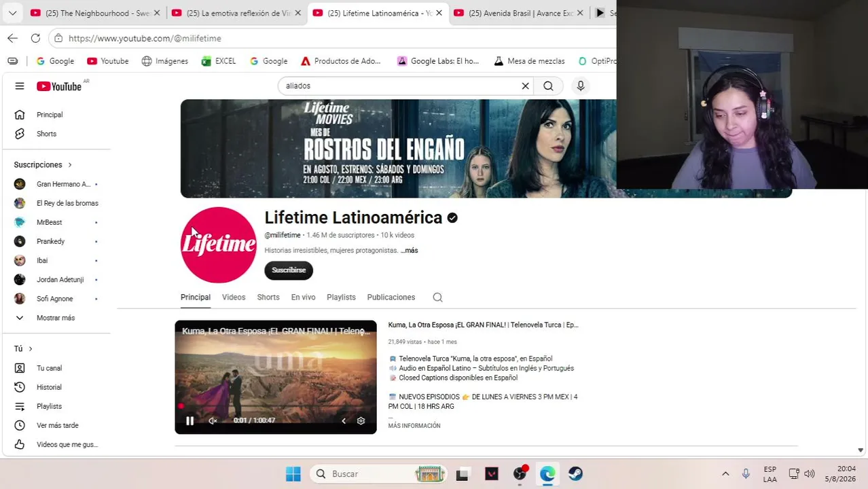The width and height of the screenshot is (868, 489).
Task: Open Mesa de mezclas bookmark
Action: (529, 61)
